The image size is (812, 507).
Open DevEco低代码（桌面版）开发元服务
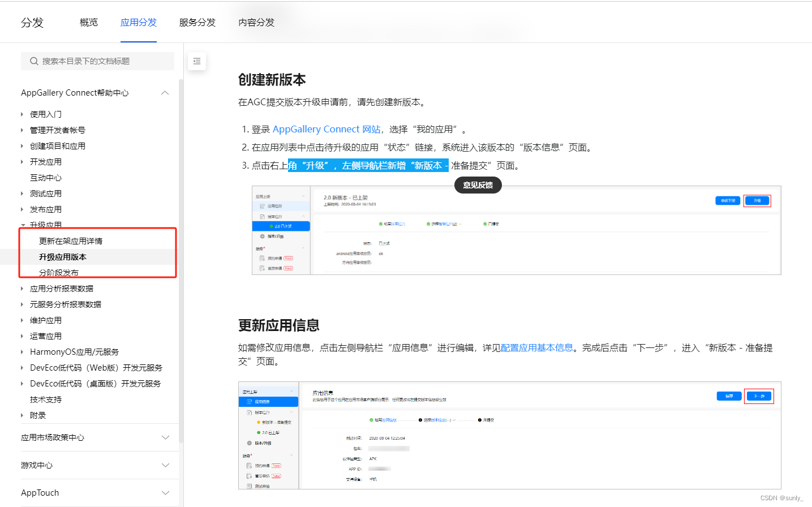point(95,384)
